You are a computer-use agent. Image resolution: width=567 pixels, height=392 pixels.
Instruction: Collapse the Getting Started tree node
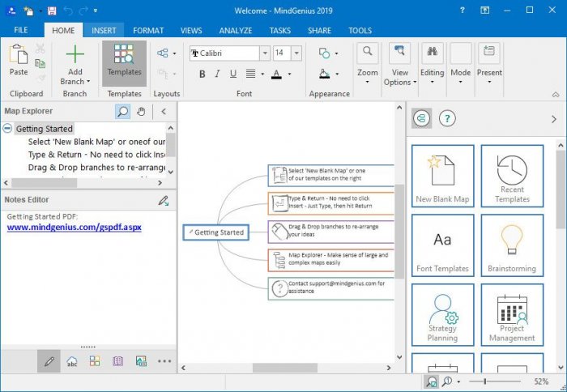tap(7, 129)
